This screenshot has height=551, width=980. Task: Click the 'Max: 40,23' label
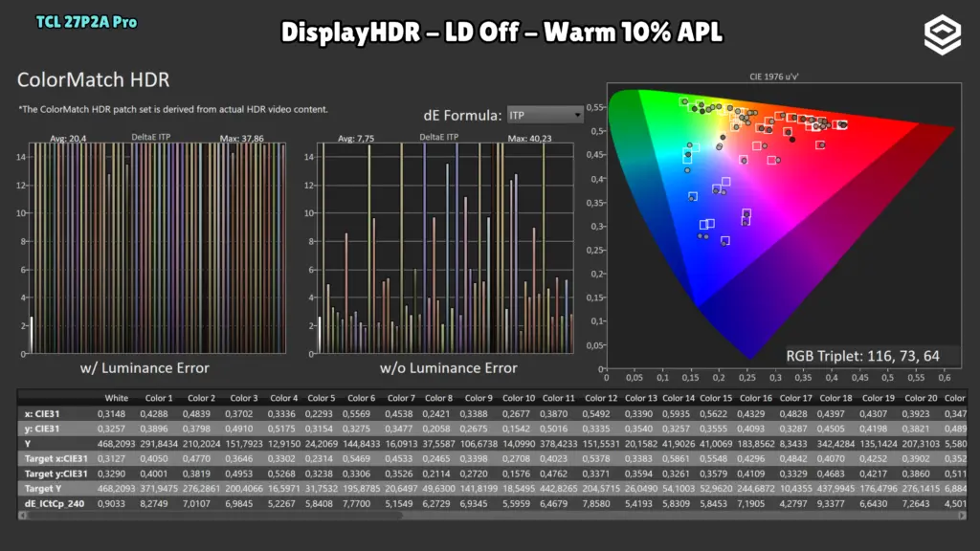pyautogui.click(x=529, y=138)
